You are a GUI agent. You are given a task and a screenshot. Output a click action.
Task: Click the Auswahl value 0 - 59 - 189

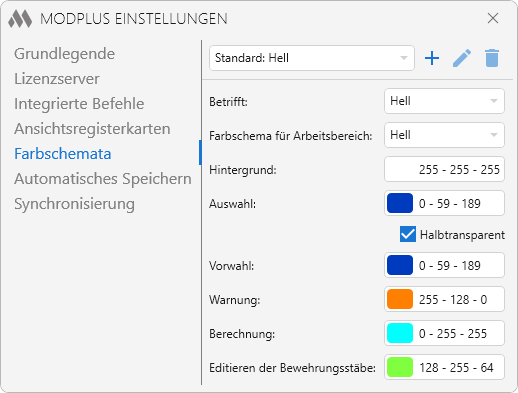(449, 204)
